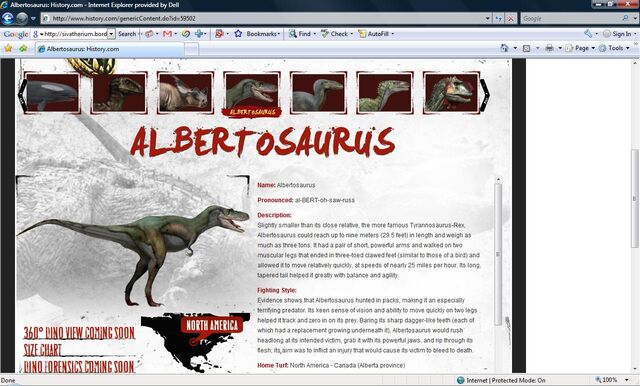Click the browser Forward arrow button
This screenshot has height=386, width=640.
tap(22, 18)
